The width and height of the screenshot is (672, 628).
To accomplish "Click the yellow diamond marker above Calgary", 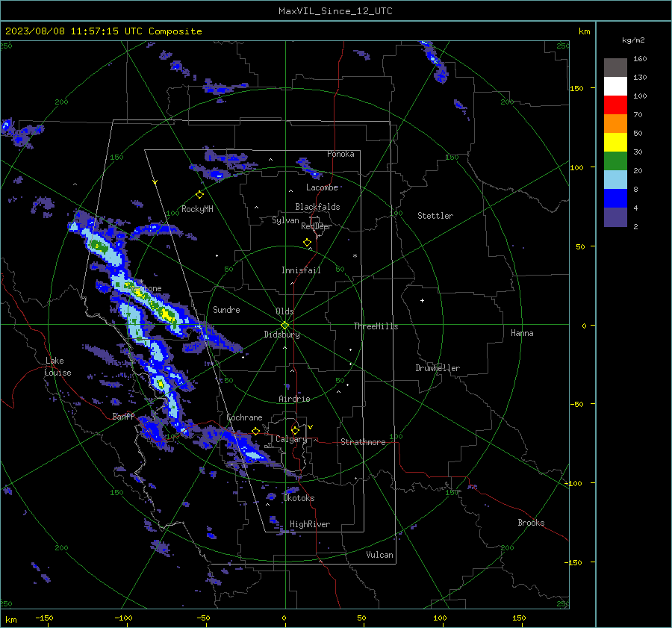I will (x=295, y=430).
